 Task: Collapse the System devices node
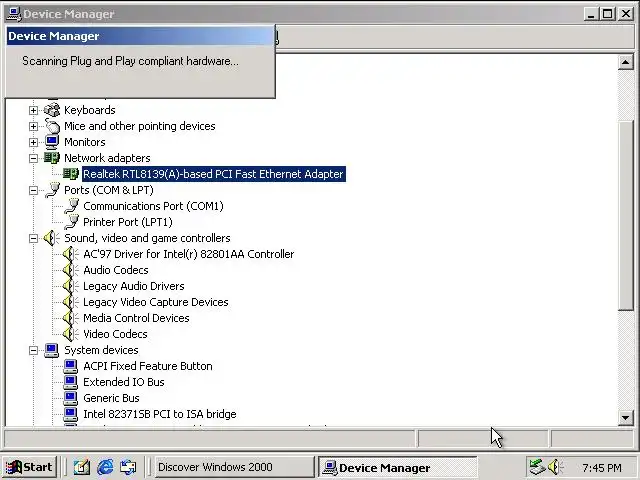(33, 350)
